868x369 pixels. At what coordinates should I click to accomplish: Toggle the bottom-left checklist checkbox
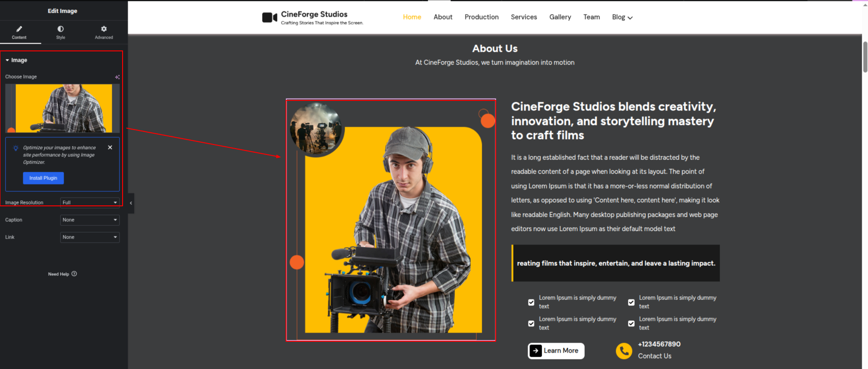pos(531,324)
